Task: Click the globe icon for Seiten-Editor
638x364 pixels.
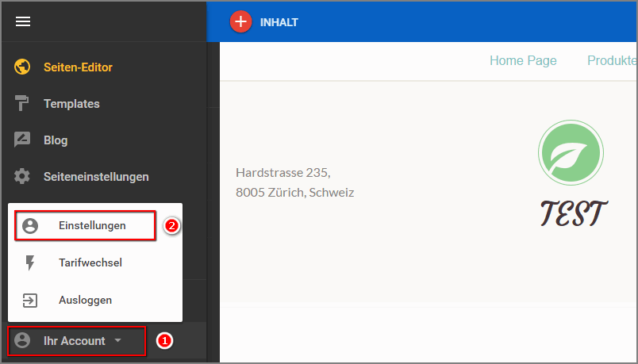Action: coord(23,67)
